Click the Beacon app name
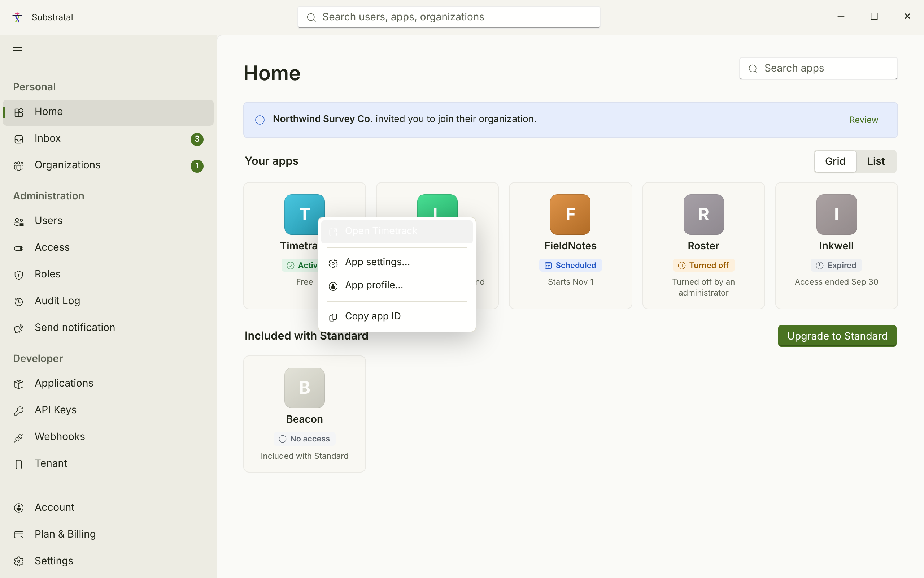Screen dimensions: 924x578 [x=304, y=420]
